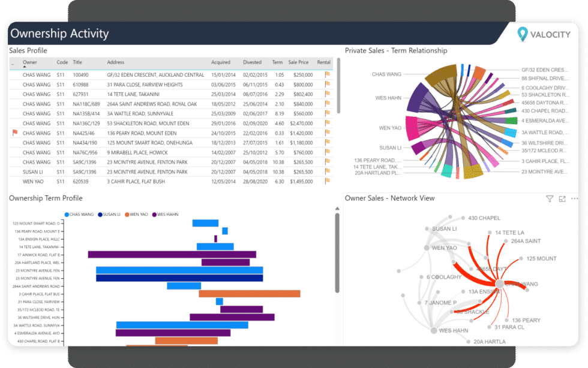588x368 pixels.
Task: Click rental flag for GF/32 Eden Crescent row
Action: coord(328,75)
